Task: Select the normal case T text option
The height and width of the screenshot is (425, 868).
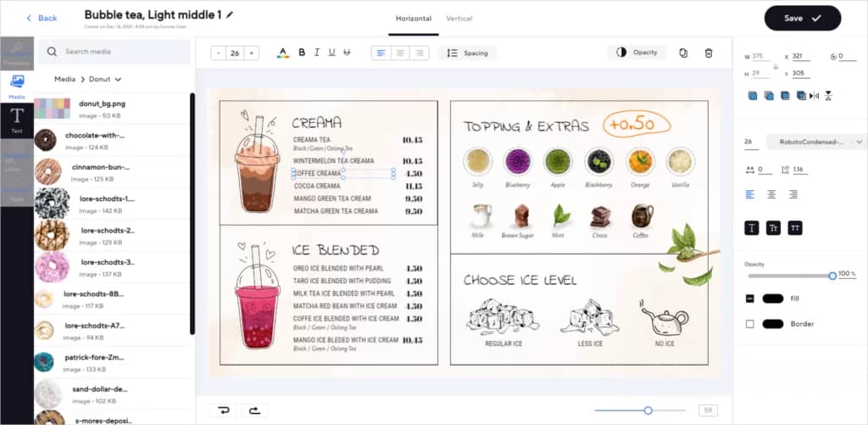Action: click(x=751, y=227)
